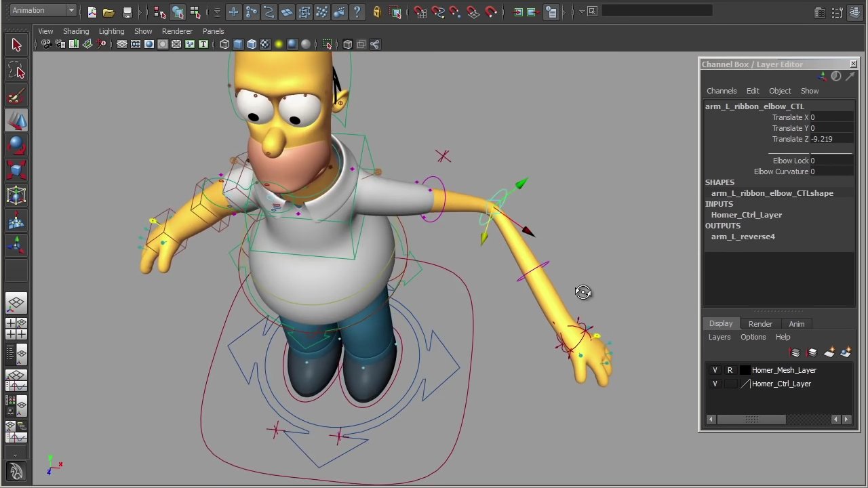Open the viewport Panels menu
868x488 pixels.
pos(213,31)
